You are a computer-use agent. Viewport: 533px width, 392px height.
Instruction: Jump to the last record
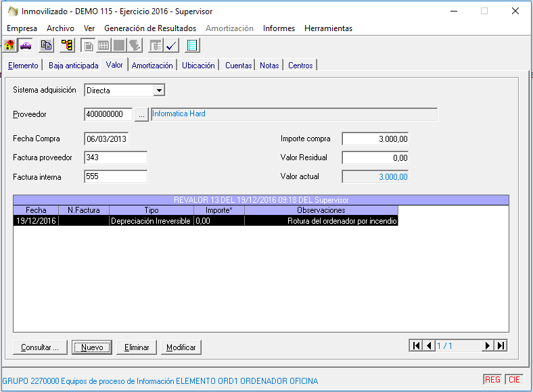click(501, 345)
